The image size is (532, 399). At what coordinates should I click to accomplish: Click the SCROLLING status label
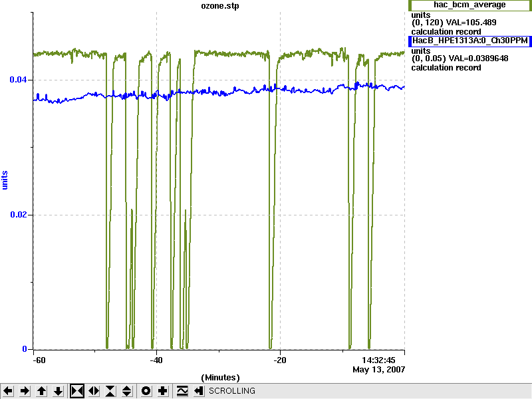click(x=231, y=391)
